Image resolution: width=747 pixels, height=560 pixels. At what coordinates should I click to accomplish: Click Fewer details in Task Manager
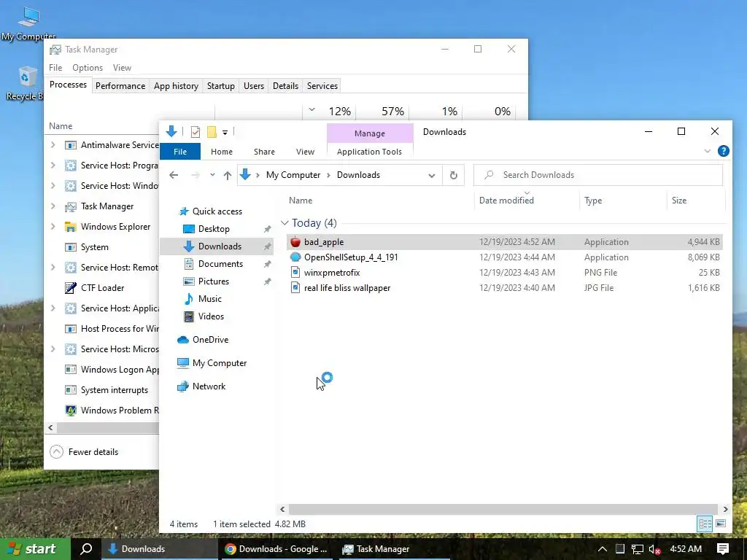(x=85, y=452)
